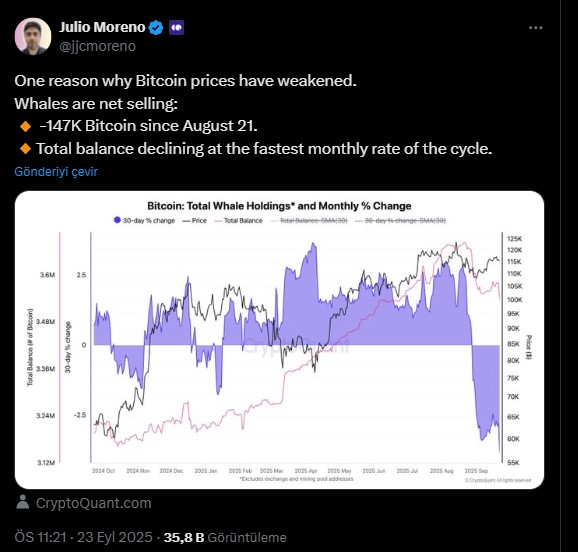Enable the 30-day % change SMA(30) legend item
This screenshot has height=552, width=578.
coord(400,221)
